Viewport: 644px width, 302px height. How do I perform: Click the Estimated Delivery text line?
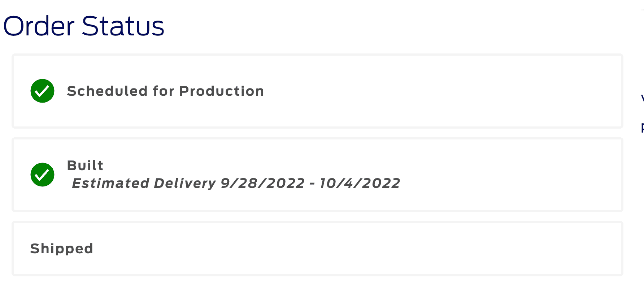[236, 183]
